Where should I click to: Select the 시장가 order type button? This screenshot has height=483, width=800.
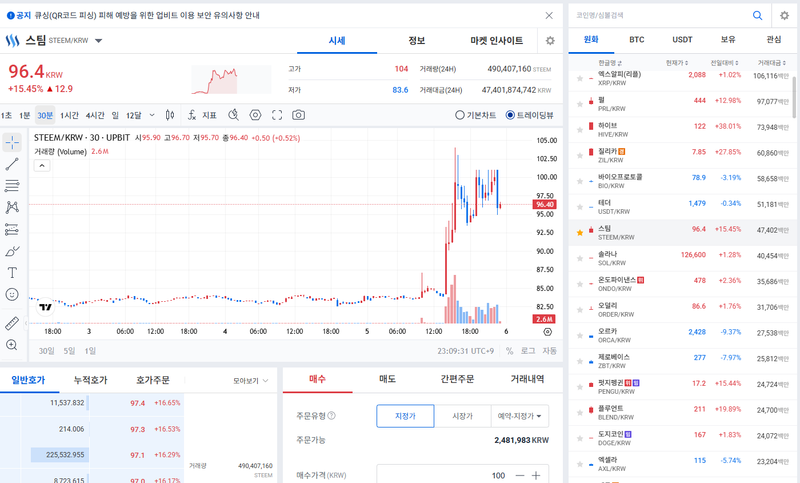point(463,416)
